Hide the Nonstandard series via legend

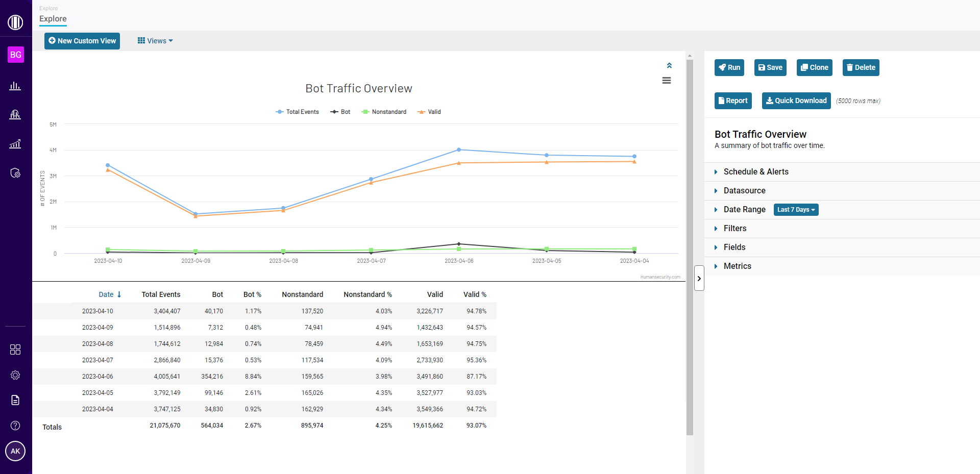coord(384,112)
